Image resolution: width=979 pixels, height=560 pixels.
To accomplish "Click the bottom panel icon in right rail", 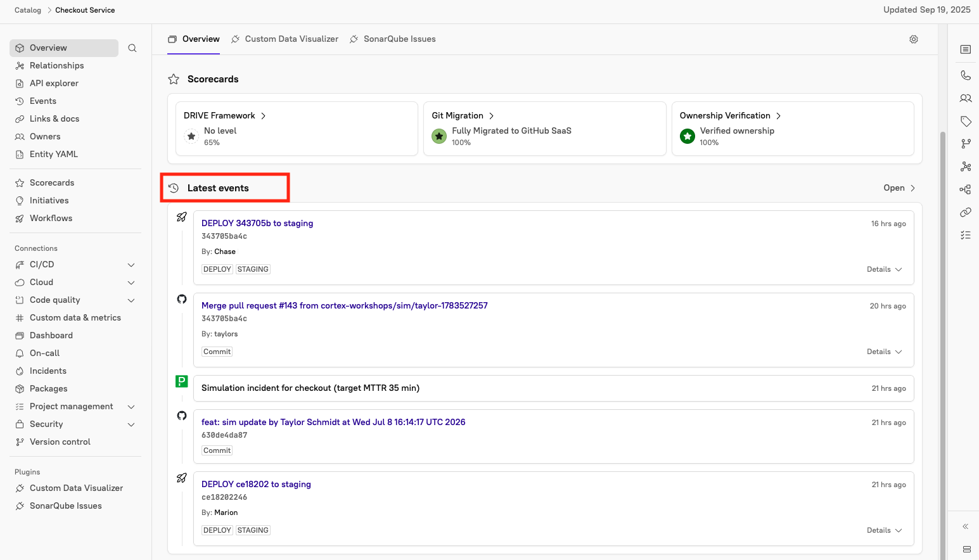I will pyautogui.click(x=966, y=549).
